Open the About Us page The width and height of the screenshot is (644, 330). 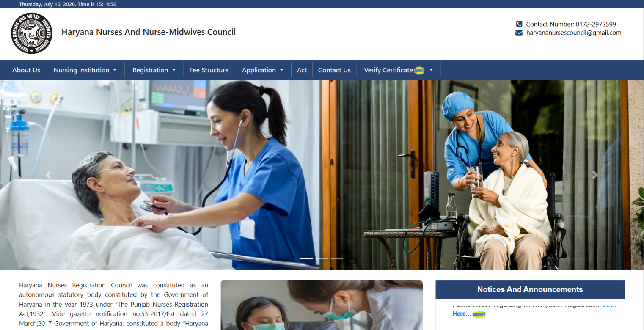coord(26,70)
